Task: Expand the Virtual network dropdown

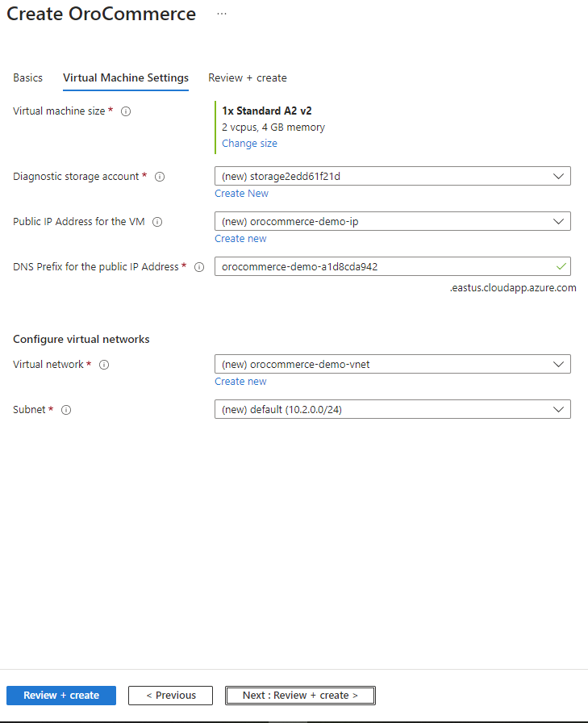Action: pyautogui.click(x=392, y=364)
